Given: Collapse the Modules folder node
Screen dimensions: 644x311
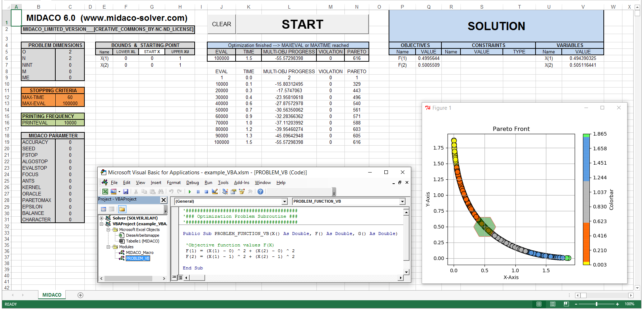Looking at the screenshot, I should [x=108, y=247].
